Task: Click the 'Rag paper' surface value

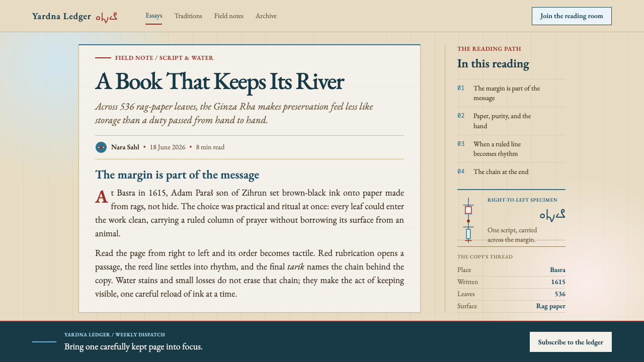Action: coord(551,306)
